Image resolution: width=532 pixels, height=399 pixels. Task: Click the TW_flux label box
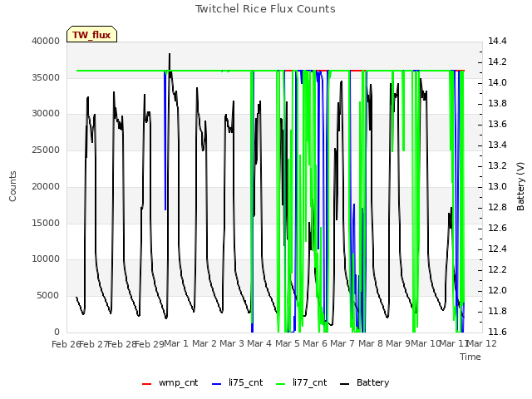click(91, 34)
